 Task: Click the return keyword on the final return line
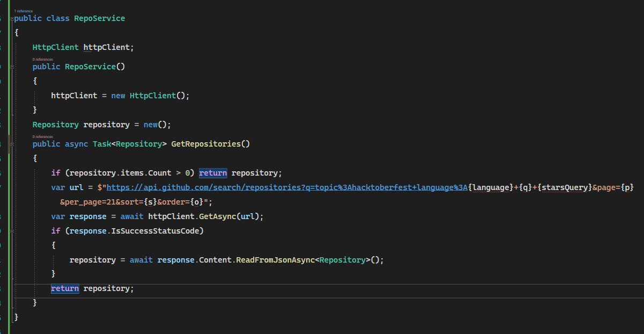(x=65, y=289)
